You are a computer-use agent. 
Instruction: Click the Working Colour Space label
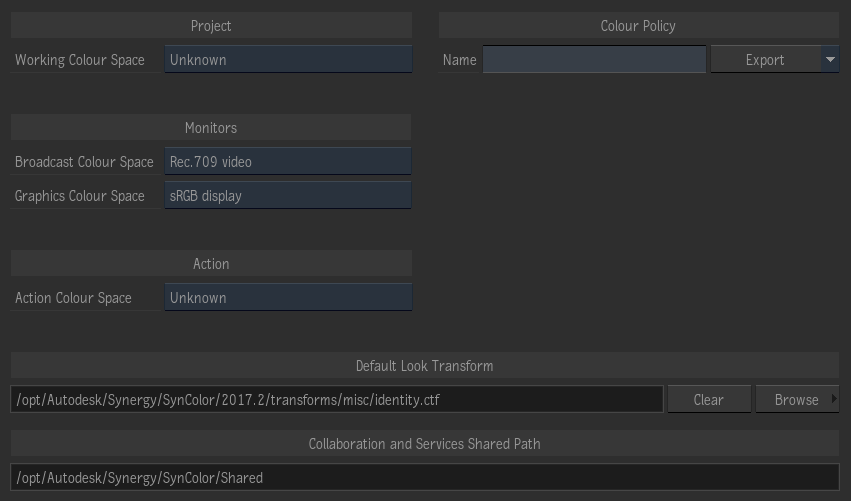(80, 60)
